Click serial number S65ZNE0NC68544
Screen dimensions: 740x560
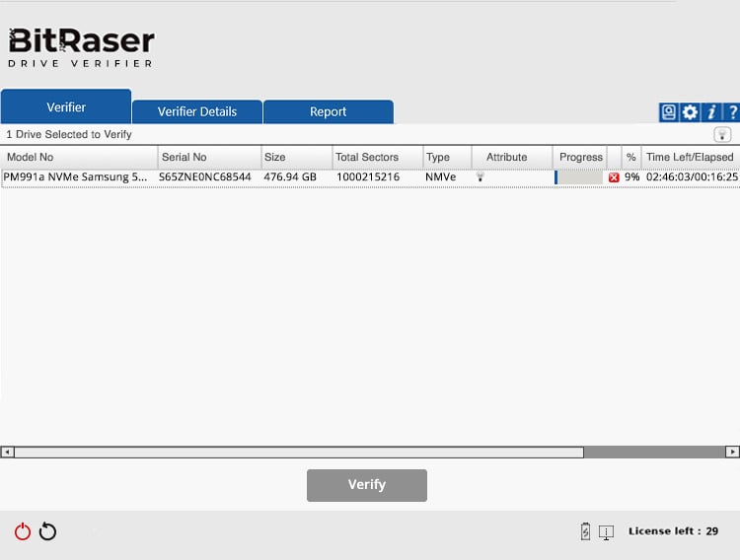(205, 176)
